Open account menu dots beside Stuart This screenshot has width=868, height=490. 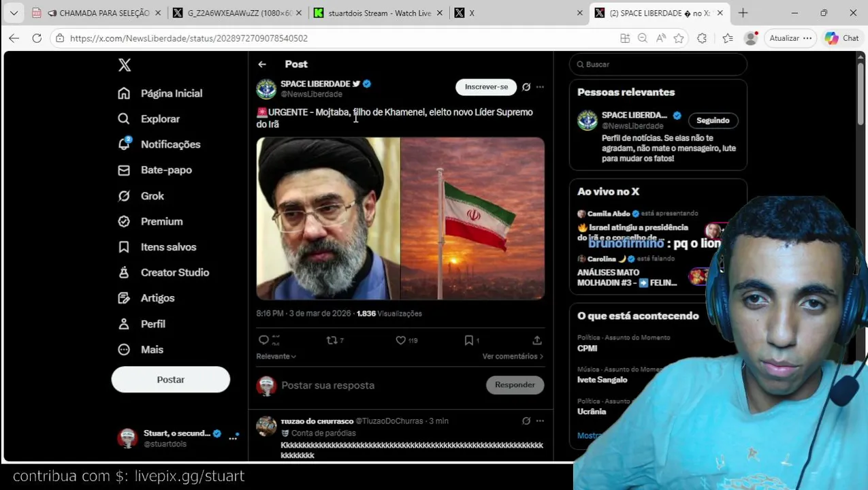click(233, 438)
